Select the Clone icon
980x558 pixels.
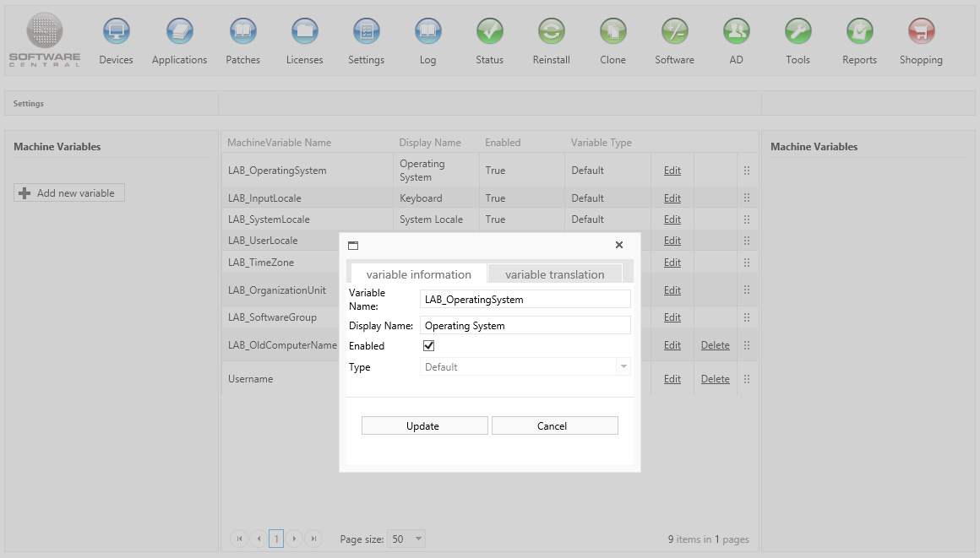pos(612,32)
